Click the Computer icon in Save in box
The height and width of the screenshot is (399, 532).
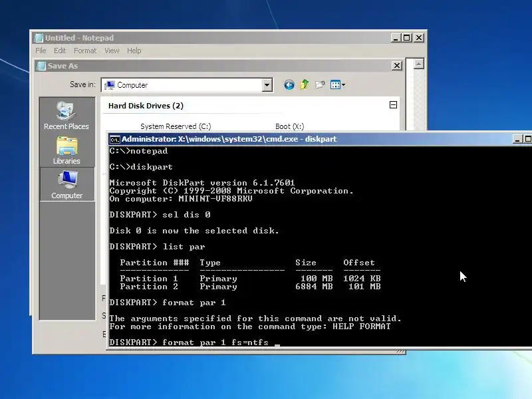coord(110,85)
